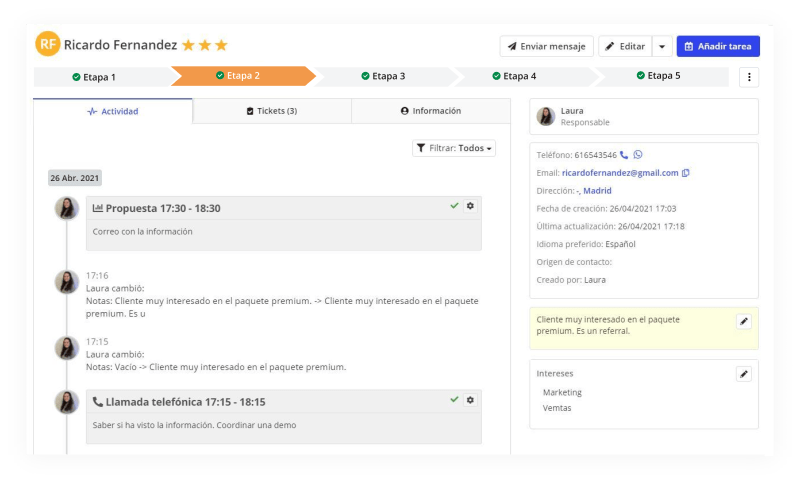Click Laura responsable name
Screen dimensions: 800x485
click(x=572, y=111)
